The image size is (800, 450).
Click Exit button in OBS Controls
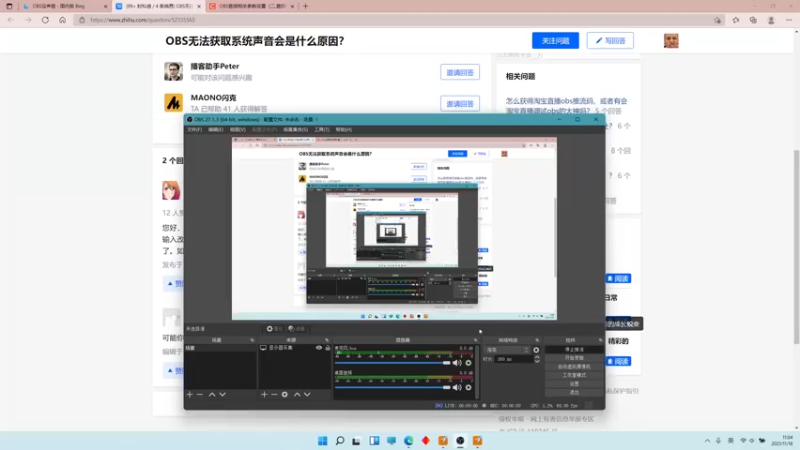pyautogui.click(x=574, y=392)
